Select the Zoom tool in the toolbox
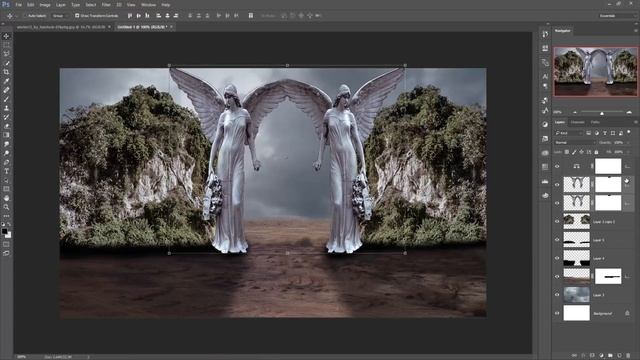The image size is (640, 360). click(6, 207)
